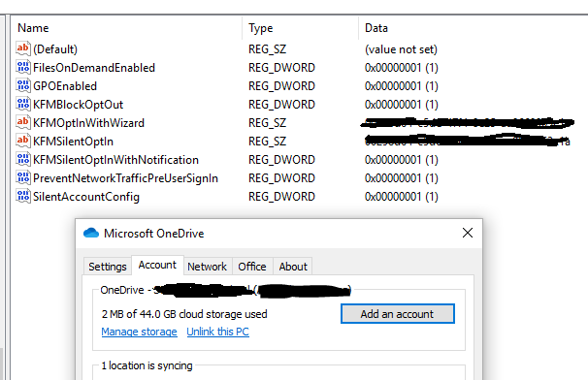The width and height of the screenshot is (588, 380).
Task: Click the Data column header
Action: tap(376, 28)
